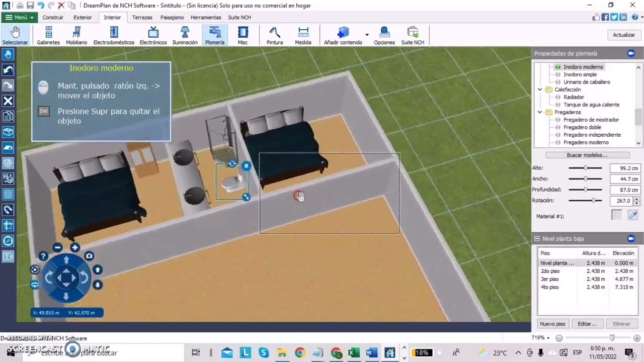Open the Menú dropdown
This screenshot has height=362, width=644.
point(20,17)
